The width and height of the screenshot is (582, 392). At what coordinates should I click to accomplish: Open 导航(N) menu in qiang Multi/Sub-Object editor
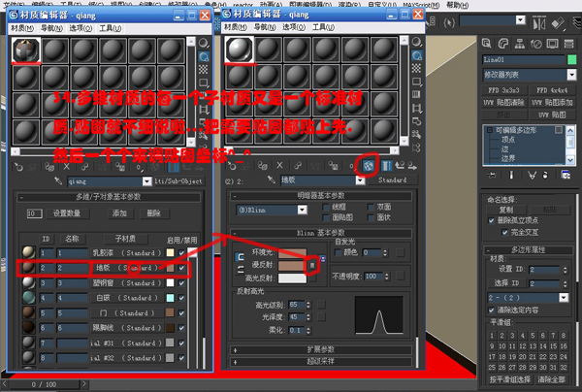click(51, 28)
